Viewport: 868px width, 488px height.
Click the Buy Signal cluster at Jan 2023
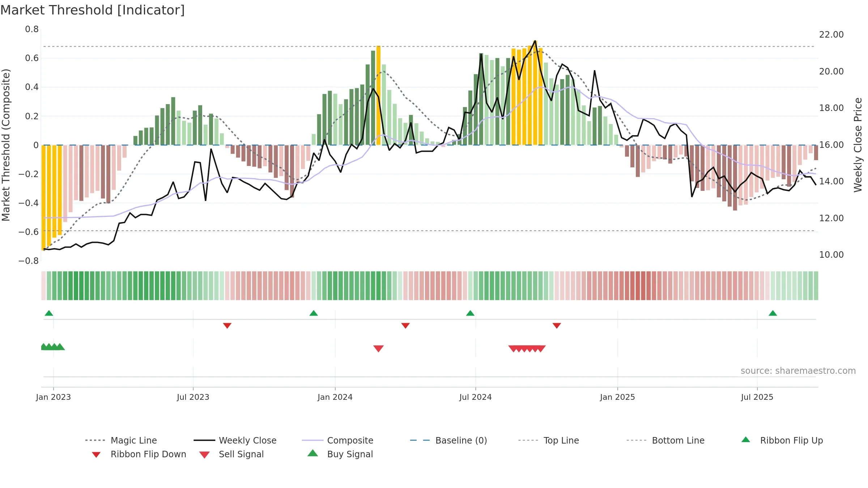point(53,347)
